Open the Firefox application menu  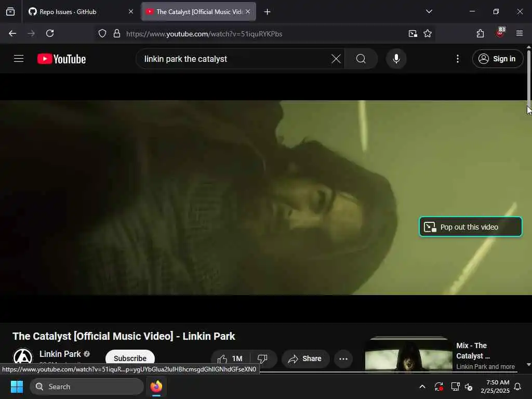(520, 33)
